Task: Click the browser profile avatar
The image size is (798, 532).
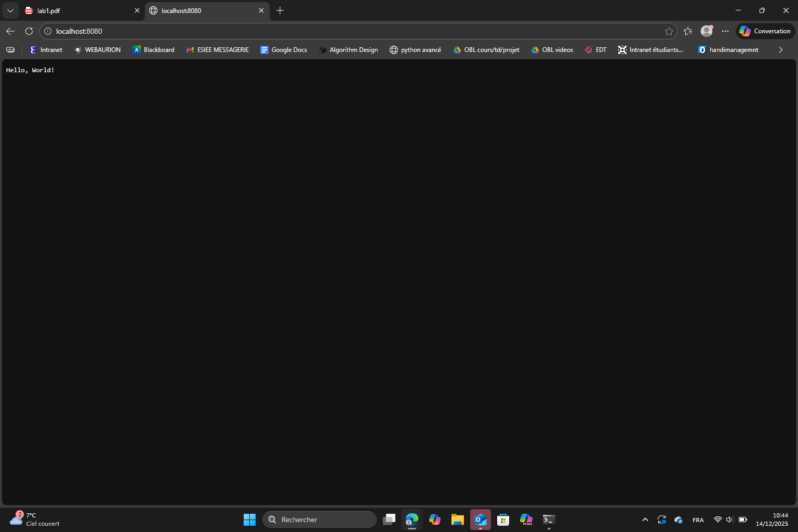Action: click(x=706, y=31)
